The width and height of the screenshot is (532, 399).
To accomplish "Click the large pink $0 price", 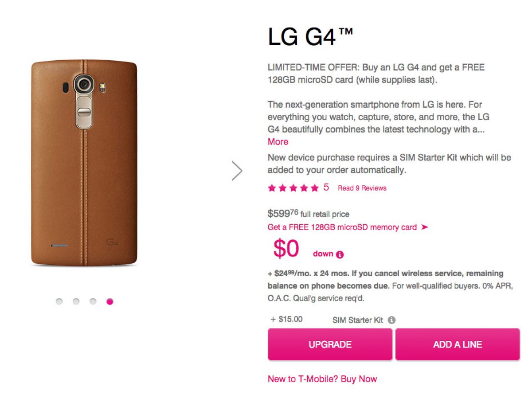I will (286, 249).
